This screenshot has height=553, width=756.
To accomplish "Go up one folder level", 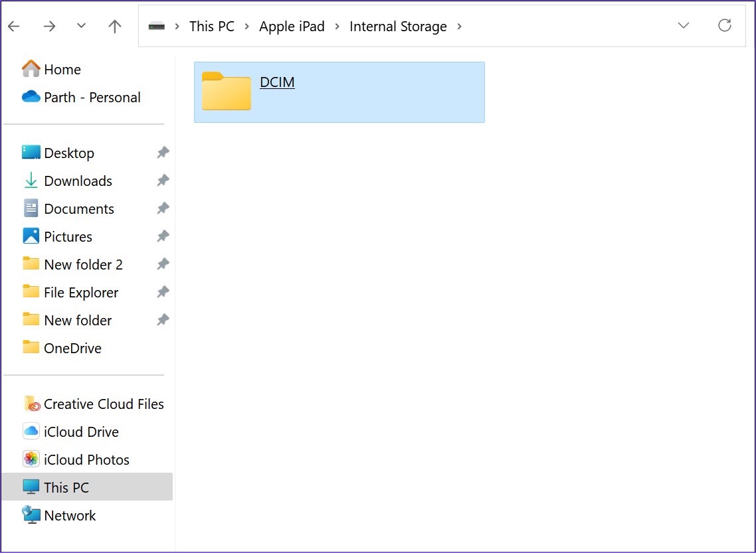I will click(114, 26).
